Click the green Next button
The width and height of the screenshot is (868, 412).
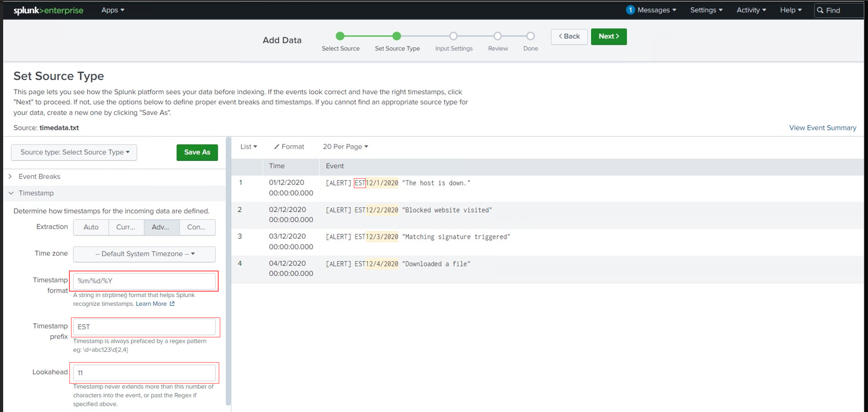click(608, 36)
